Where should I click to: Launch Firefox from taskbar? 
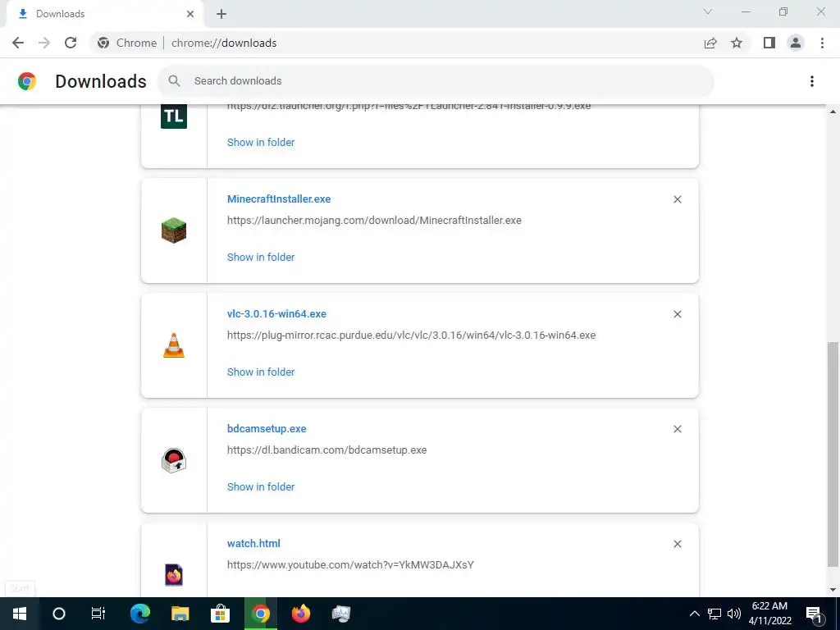[301, 614]
